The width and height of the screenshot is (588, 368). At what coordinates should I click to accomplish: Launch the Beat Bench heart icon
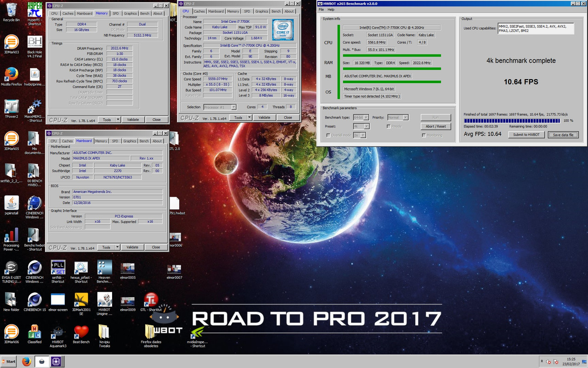(81, 334)
